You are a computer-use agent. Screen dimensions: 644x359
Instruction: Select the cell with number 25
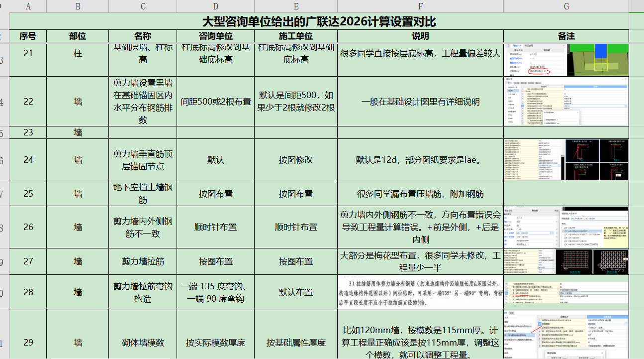(28, 194)
